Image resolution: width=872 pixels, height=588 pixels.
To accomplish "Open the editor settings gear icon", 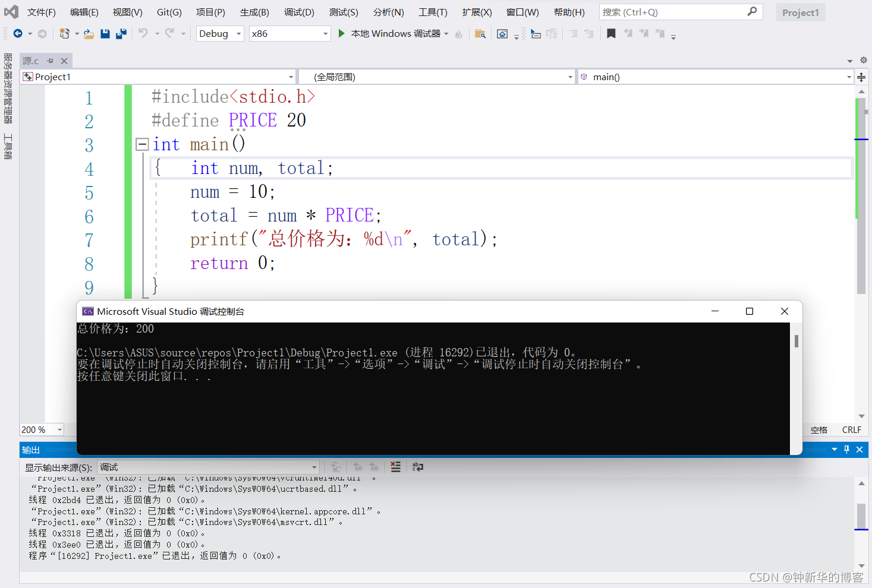I will pyautogui.click(x=864, y=61).
